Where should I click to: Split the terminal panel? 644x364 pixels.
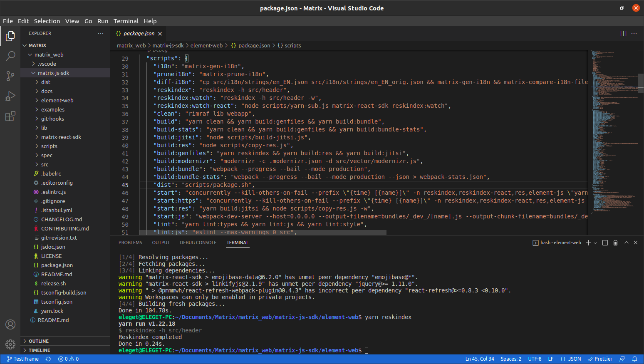coord(605,243)
